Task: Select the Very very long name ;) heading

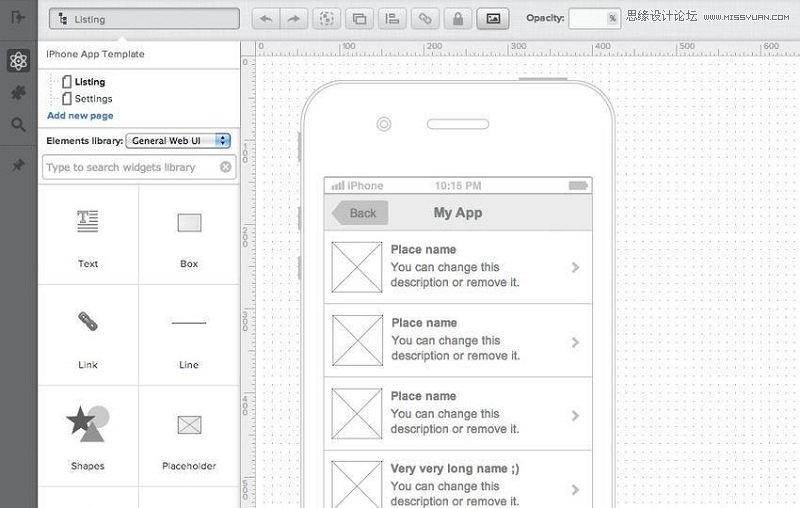Action: pos(455,469)
